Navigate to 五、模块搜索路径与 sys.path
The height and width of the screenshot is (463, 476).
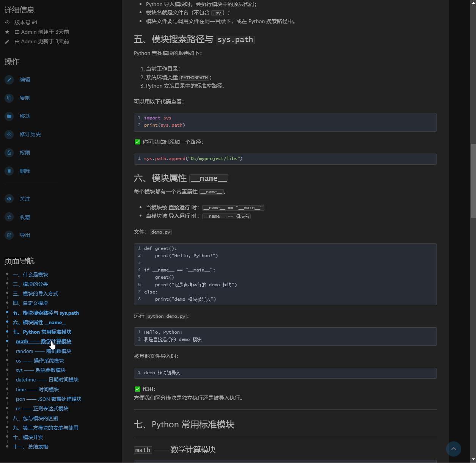pos(46,313)
